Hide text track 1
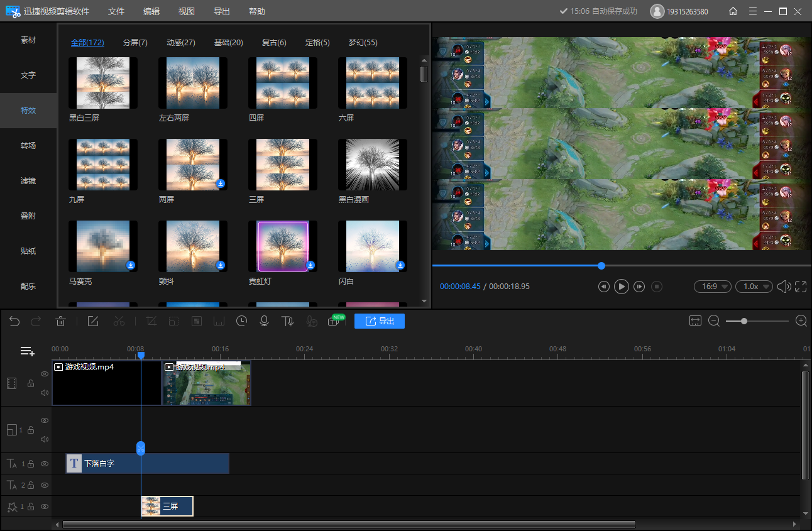The height and width of the screenshot is (531, 812). click(45, 464)
